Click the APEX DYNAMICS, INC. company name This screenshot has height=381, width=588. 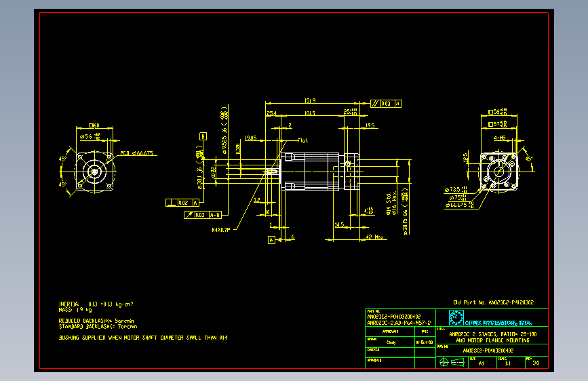coord(498,323)
